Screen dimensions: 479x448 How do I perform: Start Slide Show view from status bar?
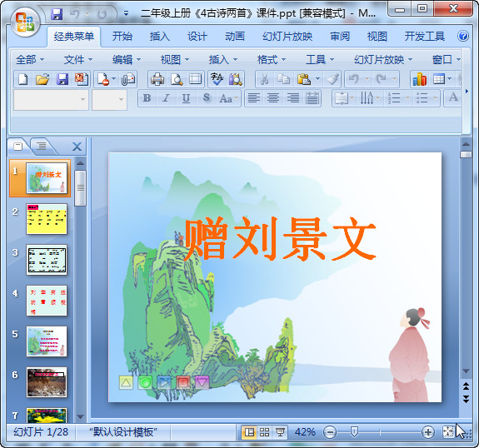coord(280,432)
